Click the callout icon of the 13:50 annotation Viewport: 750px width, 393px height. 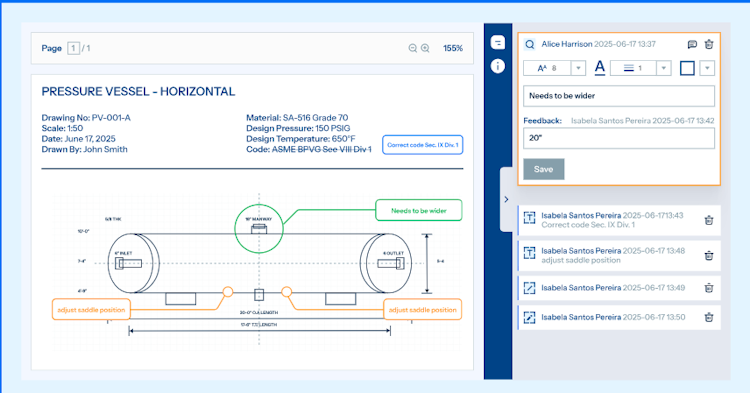point(529,317)
